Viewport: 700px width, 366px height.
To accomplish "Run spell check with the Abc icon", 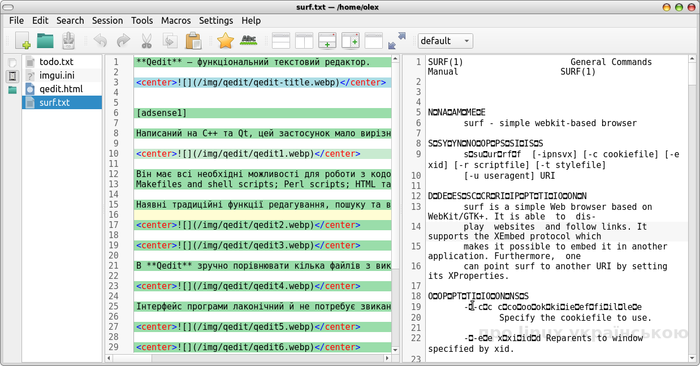I will click(x=249, y=41).
